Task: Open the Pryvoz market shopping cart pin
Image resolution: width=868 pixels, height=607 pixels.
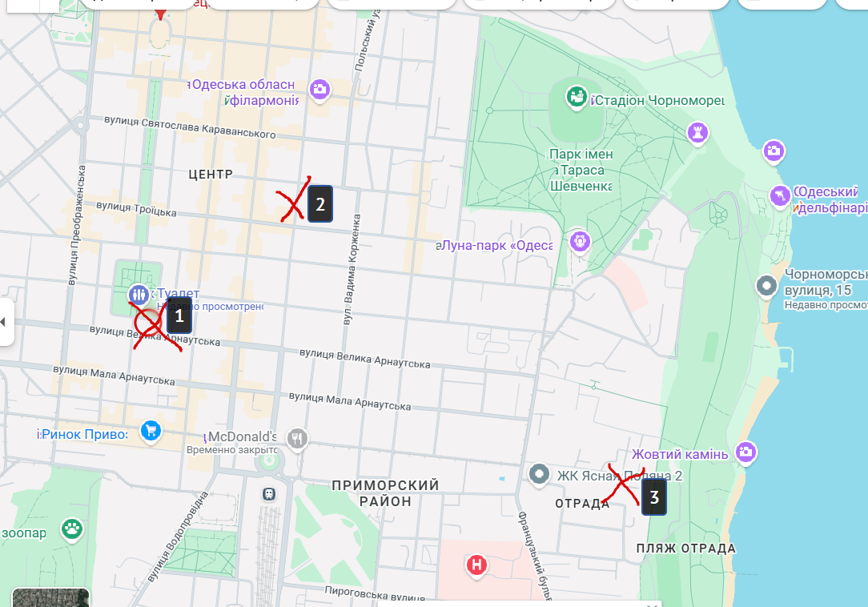Action: point(151,430)
